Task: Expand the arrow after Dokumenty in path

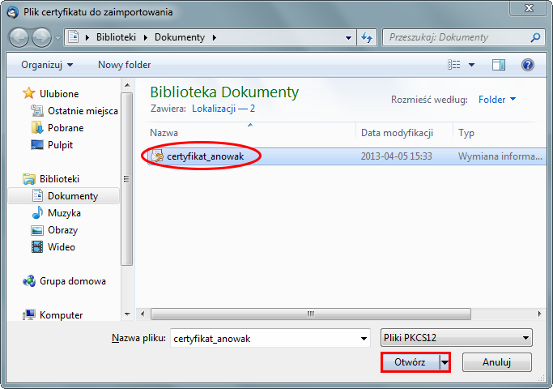Action: [x=214, y=37]
